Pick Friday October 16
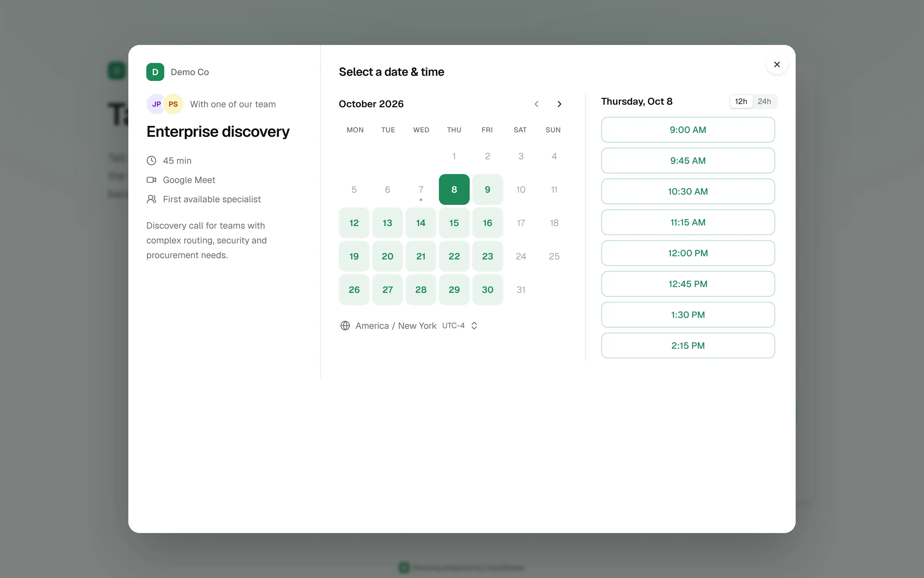This screenshot has width=924, height=578. tap(487, 223)
